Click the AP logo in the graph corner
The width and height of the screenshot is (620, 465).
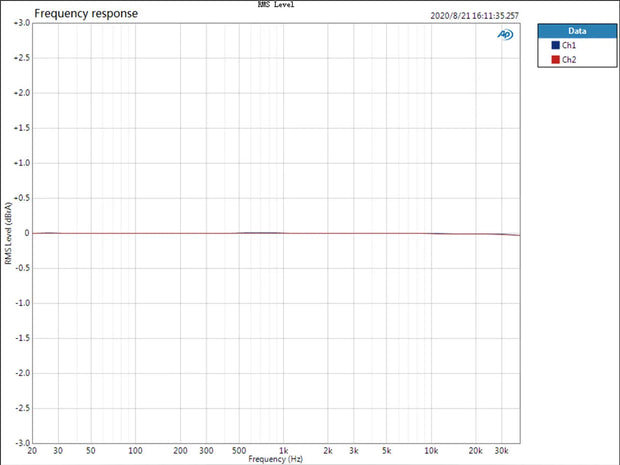click(x=505, y=35)
